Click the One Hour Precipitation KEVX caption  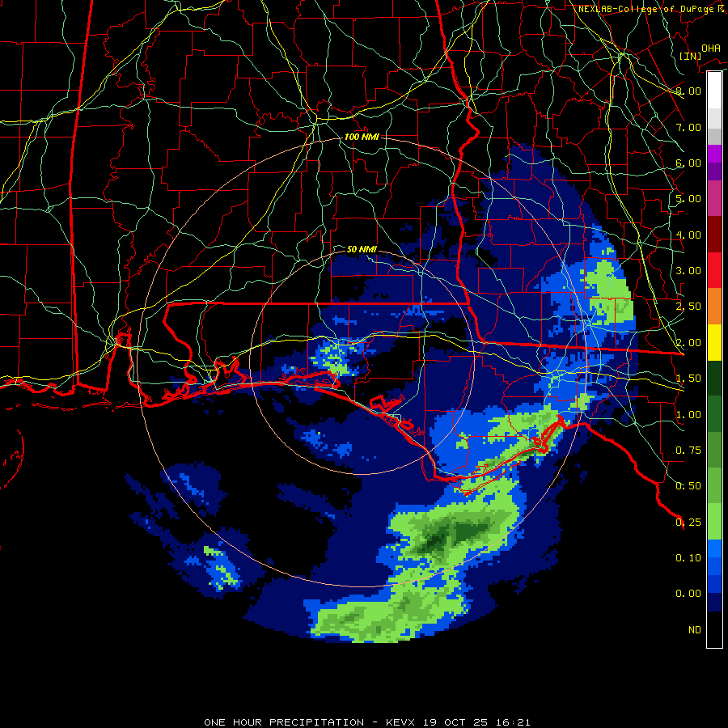pos(366,722)
